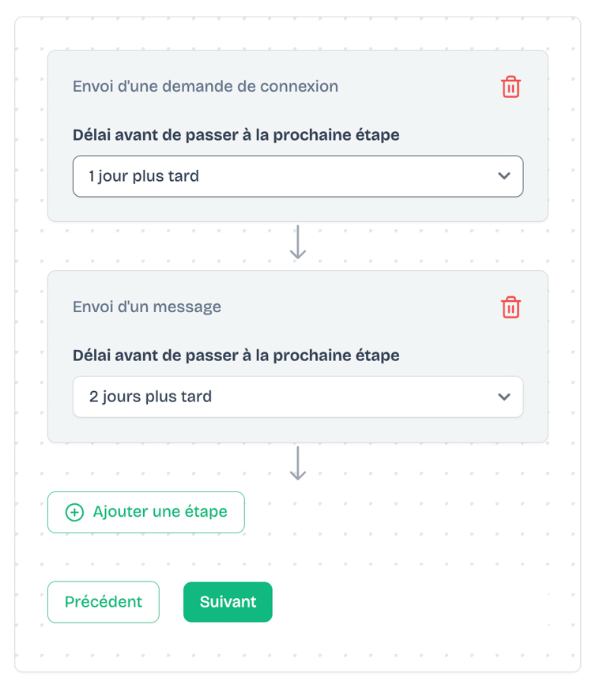Click the 'Ajouter une étape' button
The height and width of the screenshot is (700, 607).
click(x=145, y=512)
